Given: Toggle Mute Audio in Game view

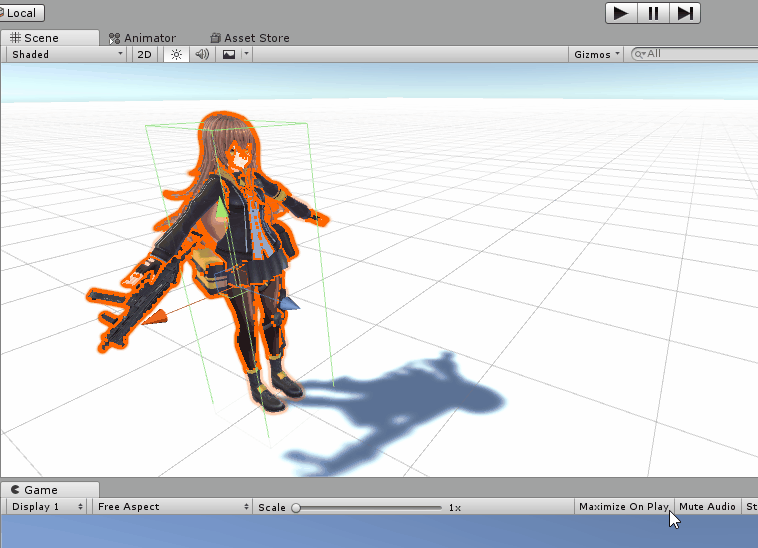Looking at the screenshot, I should pos(707,507).
